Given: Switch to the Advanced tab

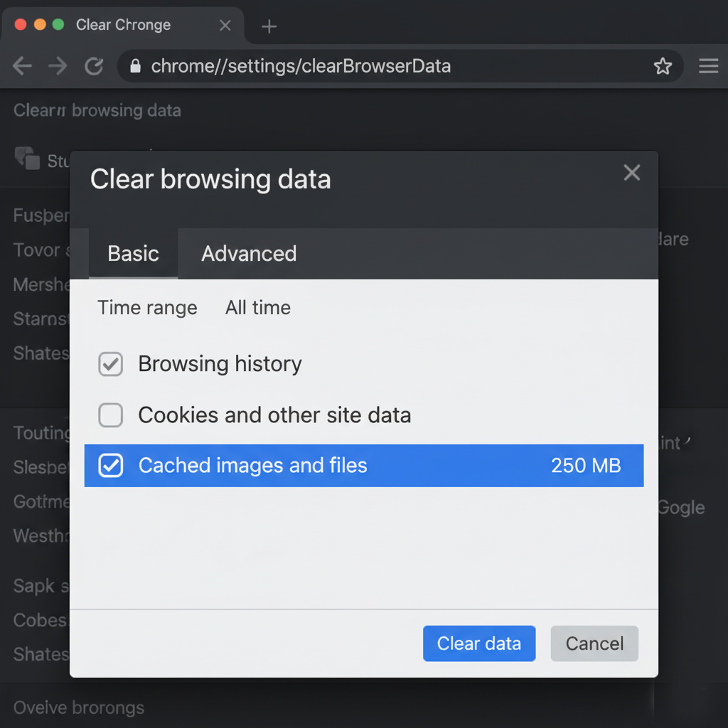Looking at the screenshot, I should [x=249, y=254].
